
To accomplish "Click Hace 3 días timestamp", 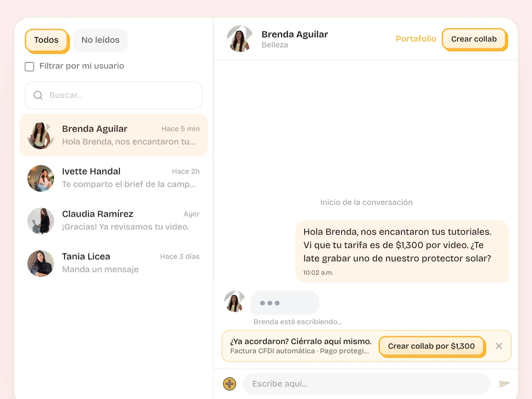I will point(180,256).
